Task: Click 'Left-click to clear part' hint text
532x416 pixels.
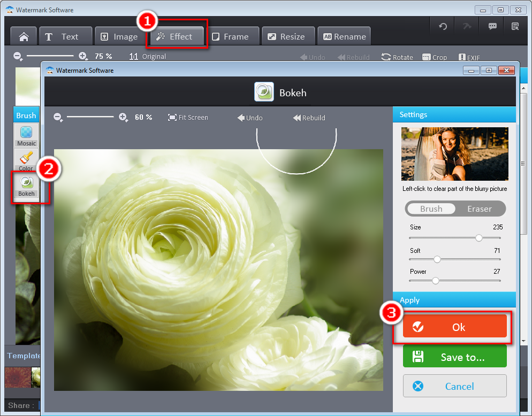Action: tap(454, 189)
